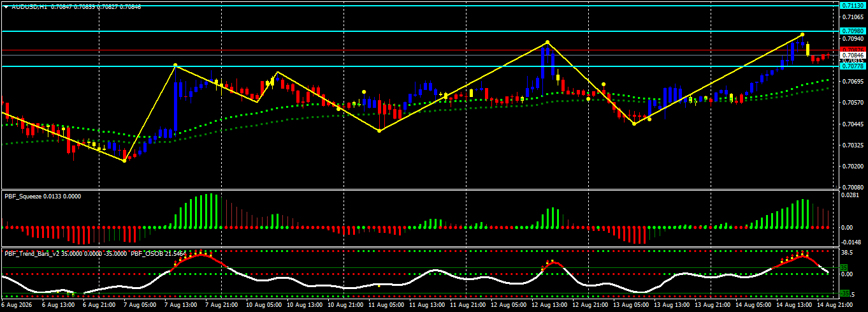The width and height of the screenshot is (868, 312).
Task: Click the 38.5 oscillator scale value
Action: click(848, 253)
